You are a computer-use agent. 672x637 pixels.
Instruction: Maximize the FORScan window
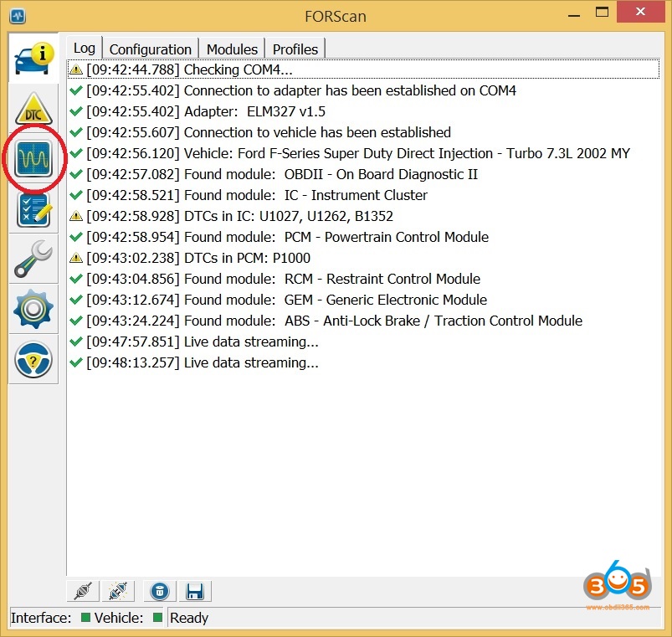(603, 12)
